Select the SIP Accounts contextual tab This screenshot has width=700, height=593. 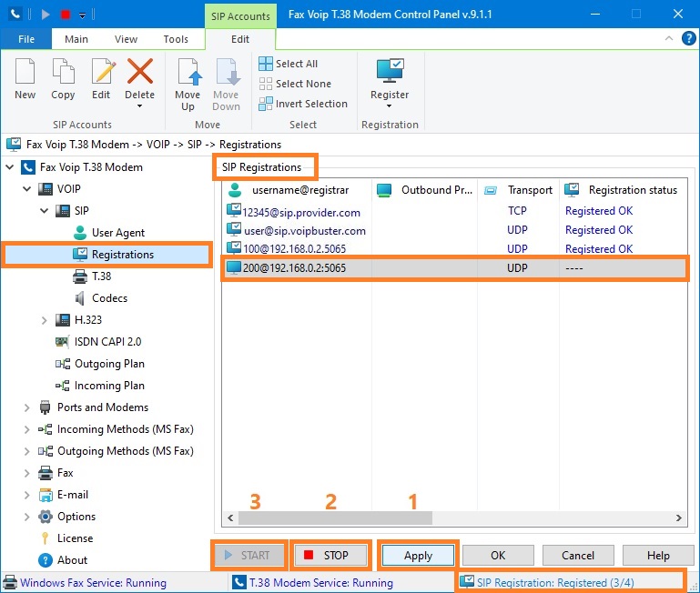pos(240,16)
